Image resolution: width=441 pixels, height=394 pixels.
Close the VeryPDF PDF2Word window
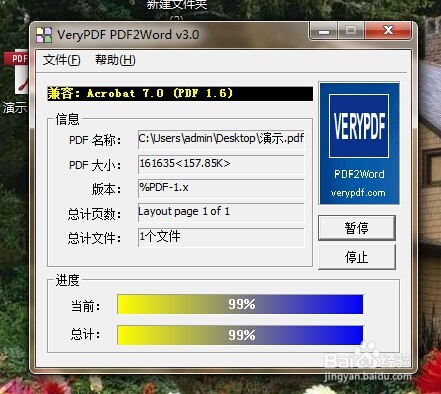pos(388,30)
